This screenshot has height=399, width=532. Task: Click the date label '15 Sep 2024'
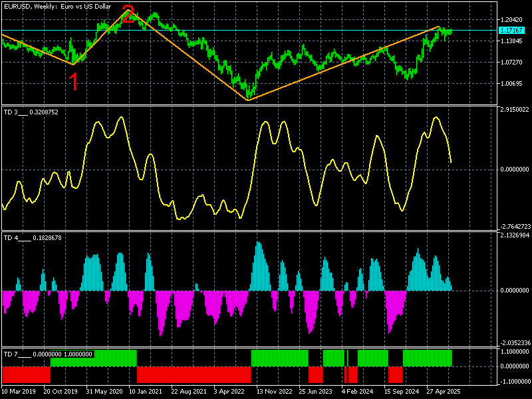click(402, 392)
